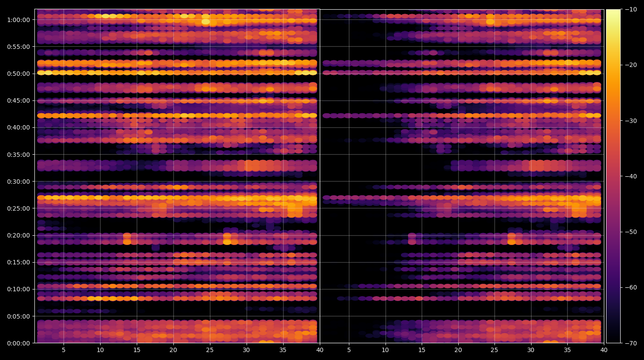
Task: Click tick label 20 under the left heatmap
Action: tap(173, 350)
